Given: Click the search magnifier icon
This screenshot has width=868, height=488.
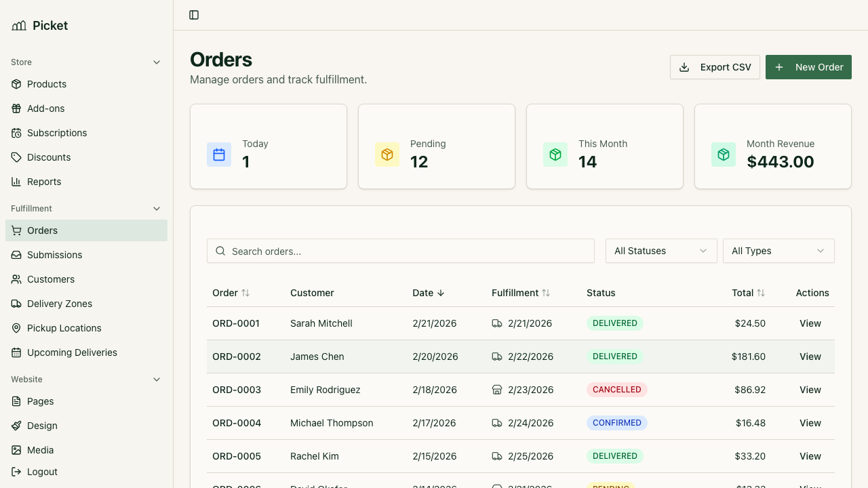Looking at the screenshot, I should (220, 251).
